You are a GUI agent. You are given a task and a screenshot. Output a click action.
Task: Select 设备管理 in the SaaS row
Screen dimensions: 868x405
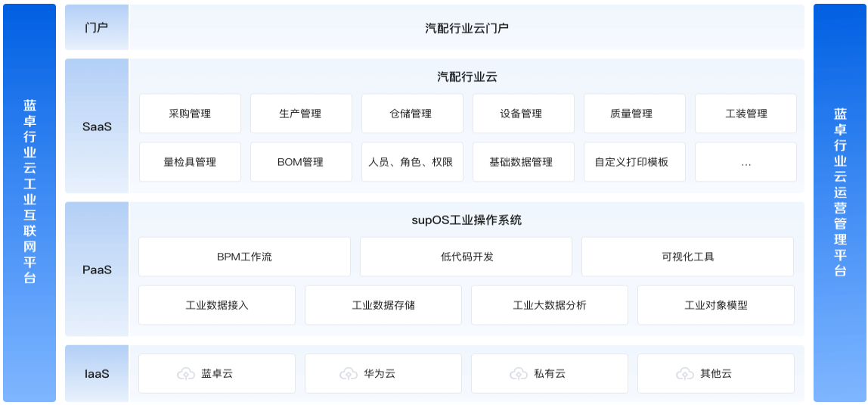[524, 114]
